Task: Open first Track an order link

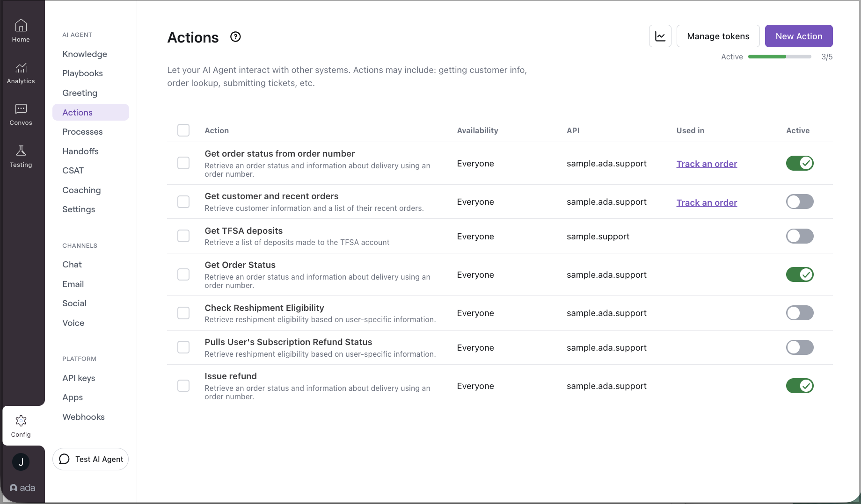Action: pyautogui.click(x=707, y=164)
